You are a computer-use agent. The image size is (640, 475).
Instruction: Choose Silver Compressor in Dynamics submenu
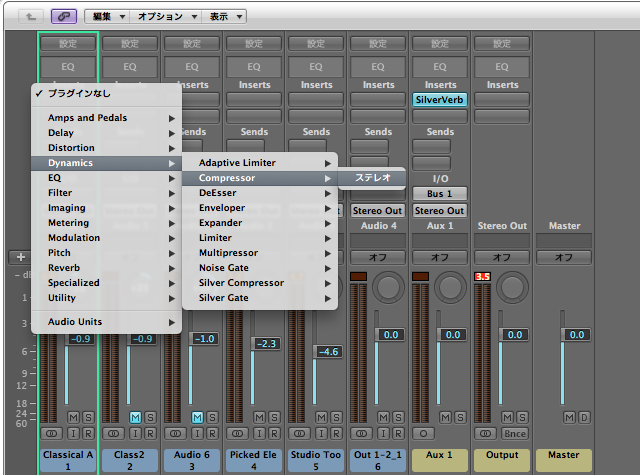pos(260,283)
